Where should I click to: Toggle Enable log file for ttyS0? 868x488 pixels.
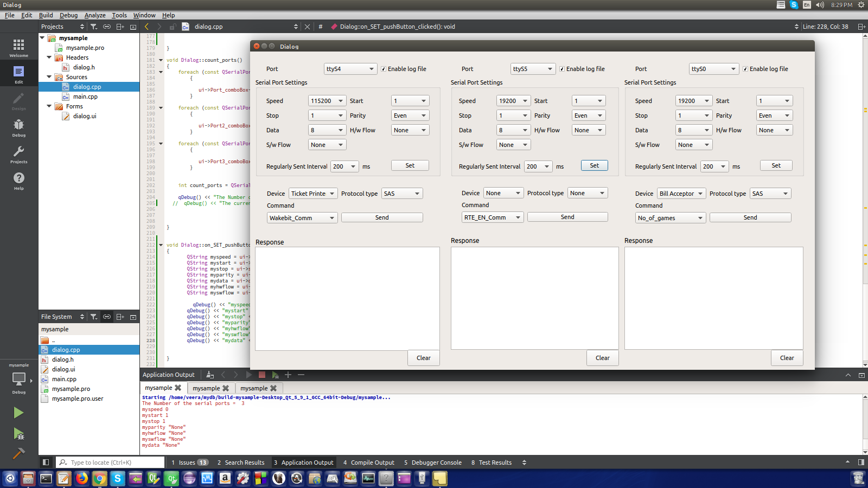tap(745, 69)
